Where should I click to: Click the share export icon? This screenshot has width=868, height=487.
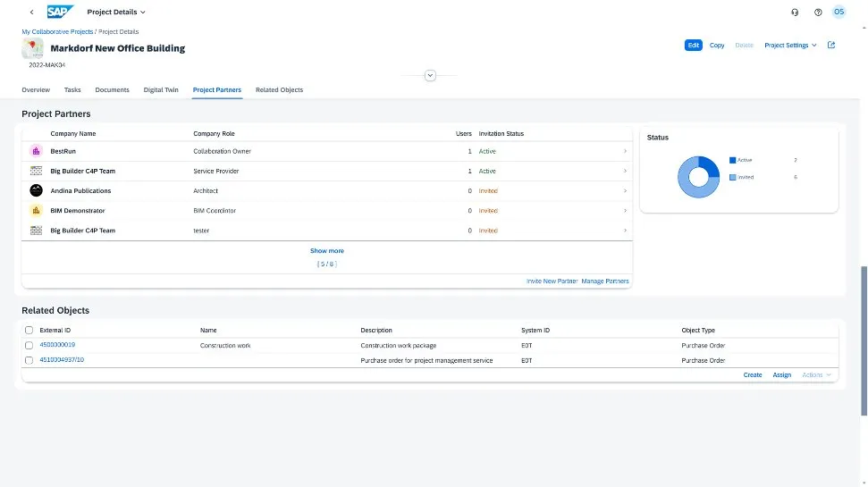[831, 45]
